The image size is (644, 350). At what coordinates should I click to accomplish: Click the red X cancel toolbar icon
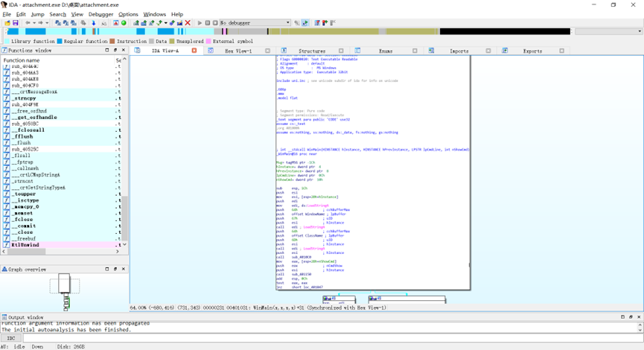188,23
